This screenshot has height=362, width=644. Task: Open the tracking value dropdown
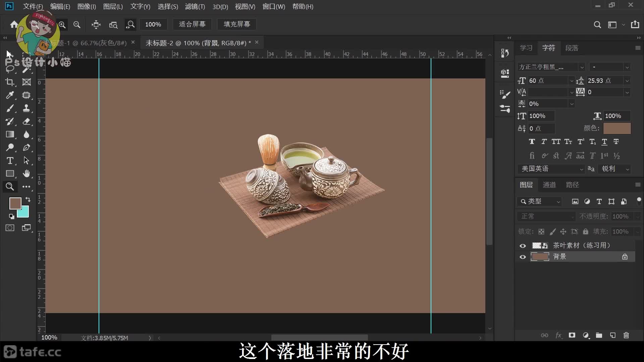coord(627,93)
